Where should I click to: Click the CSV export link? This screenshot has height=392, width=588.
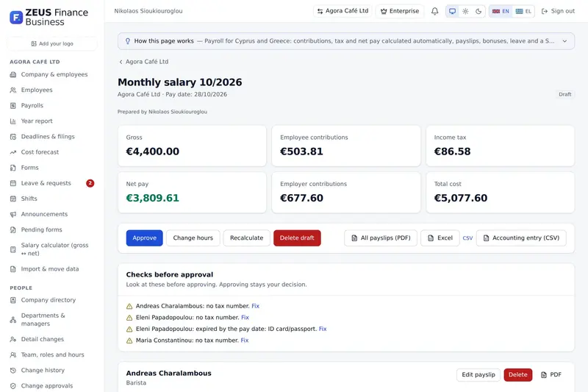point(467,238)
